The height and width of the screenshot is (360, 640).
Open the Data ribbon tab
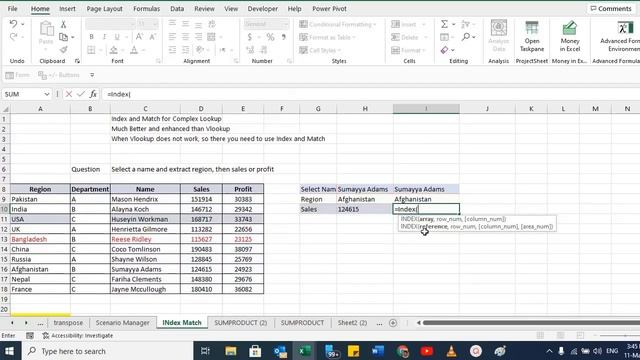[177, 9]
